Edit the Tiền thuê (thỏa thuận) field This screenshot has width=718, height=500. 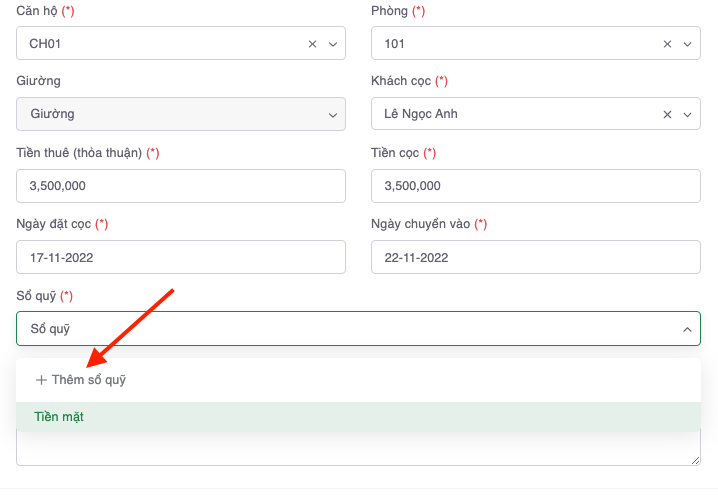(x=181, y=186)
